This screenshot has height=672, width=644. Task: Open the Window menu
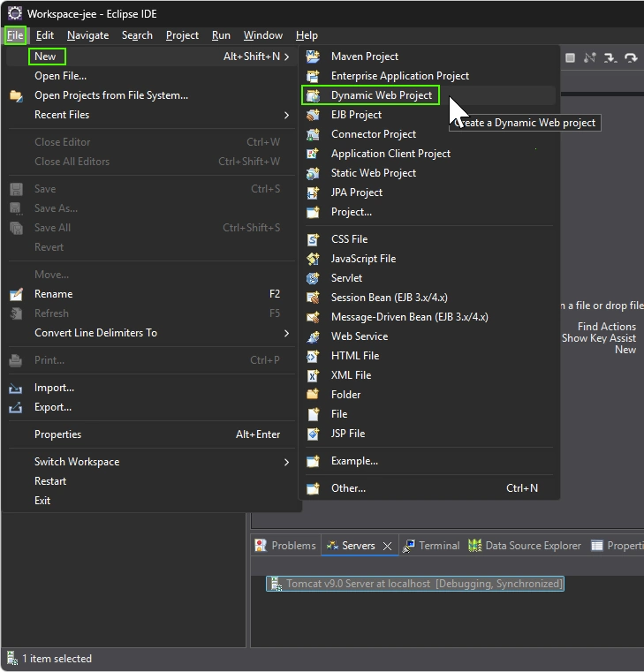tap(263, 35)
